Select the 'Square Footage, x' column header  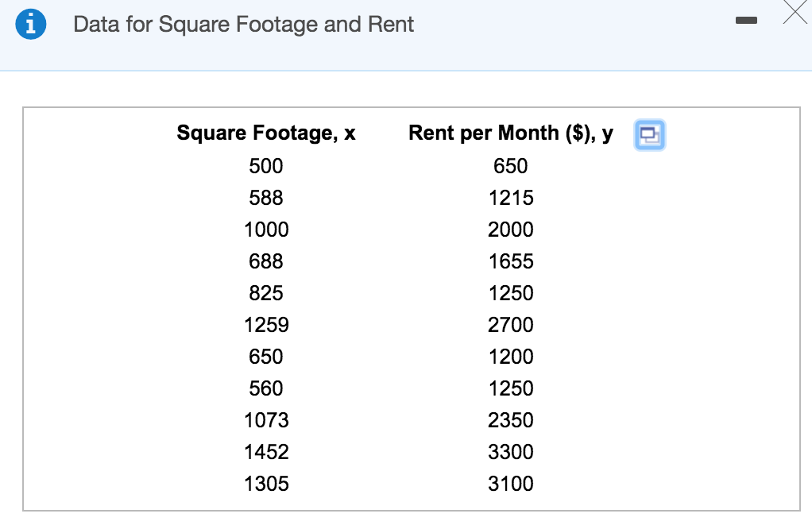point(266,133)
